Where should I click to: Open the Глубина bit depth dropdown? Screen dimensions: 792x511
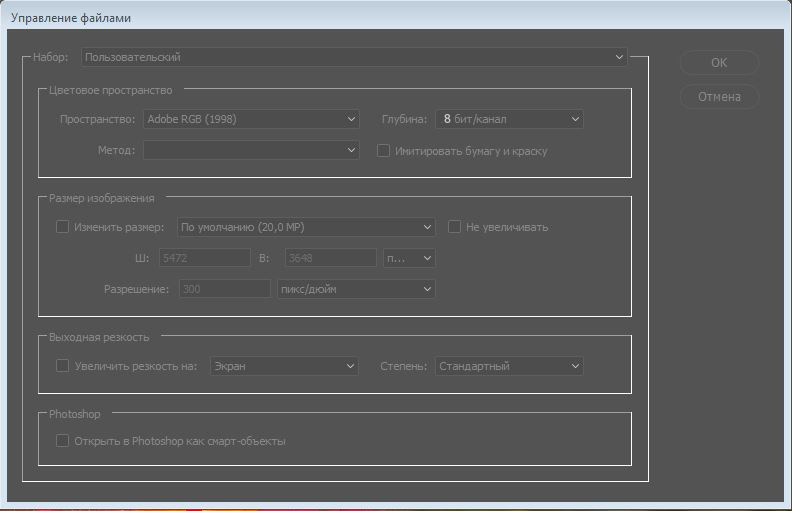coord(508,119)
